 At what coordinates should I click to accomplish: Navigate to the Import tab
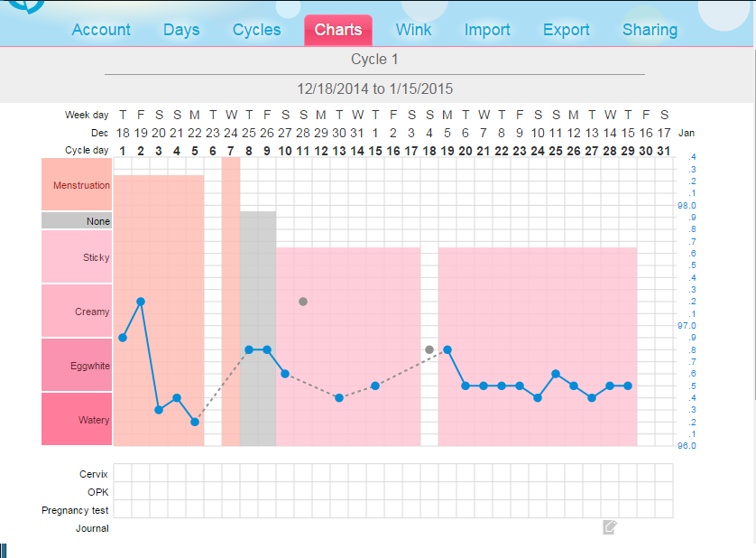pos(487,30)
